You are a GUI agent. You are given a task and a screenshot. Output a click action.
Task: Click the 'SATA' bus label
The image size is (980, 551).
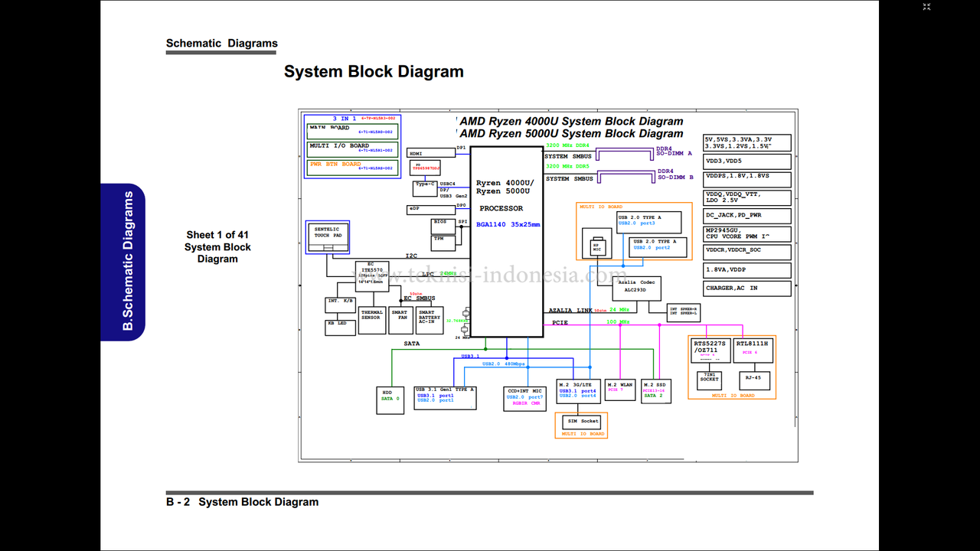[x=412, y=344]
